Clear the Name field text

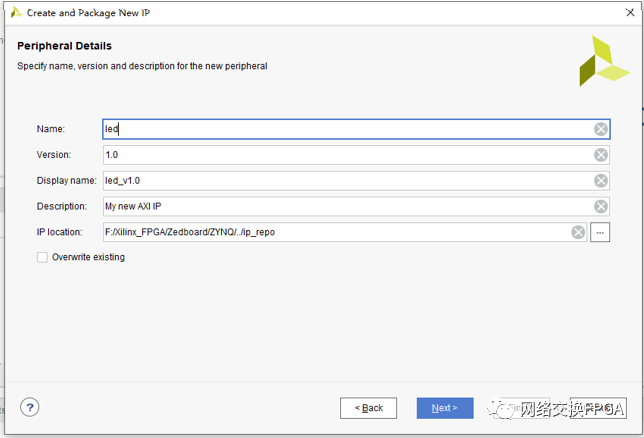click(x=601, y=129)
